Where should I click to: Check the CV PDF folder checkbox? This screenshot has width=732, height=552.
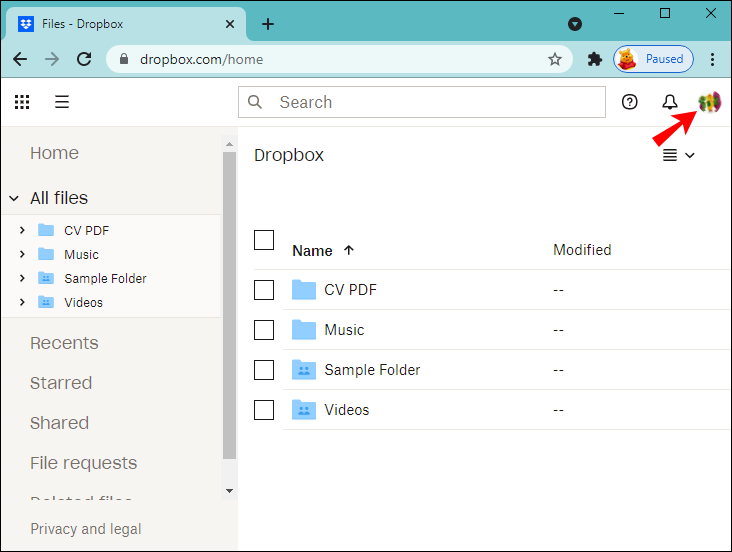pos(264,290)
